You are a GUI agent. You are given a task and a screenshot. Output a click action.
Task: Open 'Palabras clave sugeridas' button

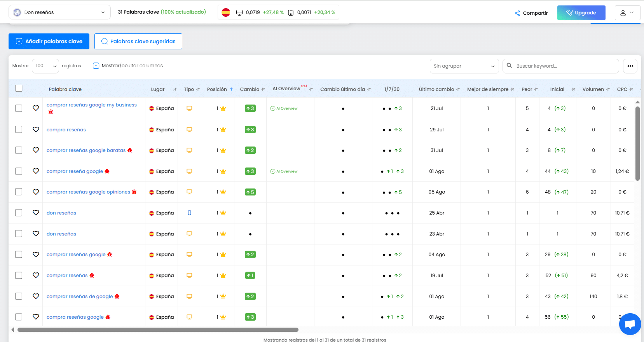pyautogui.click(x=138, y=42)
